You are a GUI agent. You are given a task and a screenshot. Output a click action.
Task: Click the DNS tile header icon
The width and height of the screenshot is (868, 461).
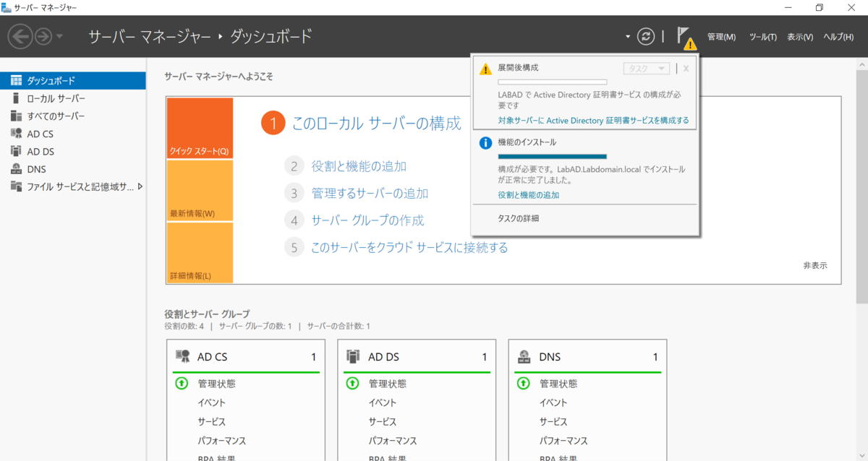pyautogui.click(x=524, y=356)
